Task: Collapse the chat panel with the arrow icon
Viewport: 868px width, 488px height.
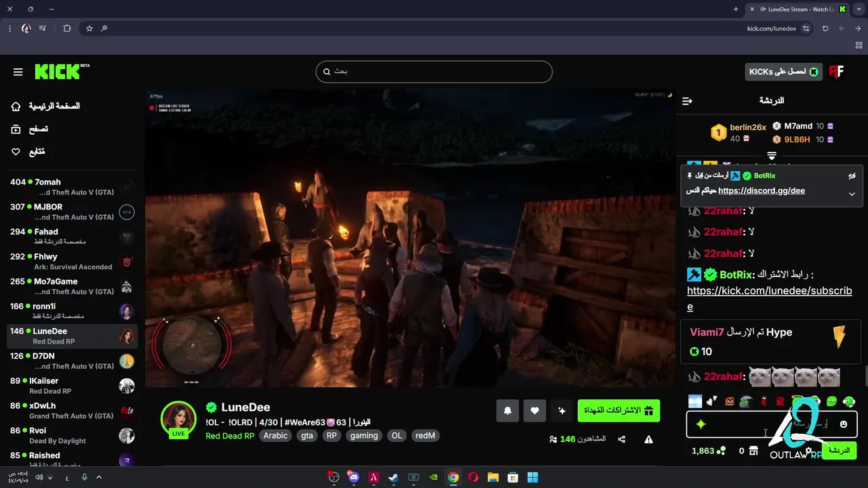Action: coord(687,101)
